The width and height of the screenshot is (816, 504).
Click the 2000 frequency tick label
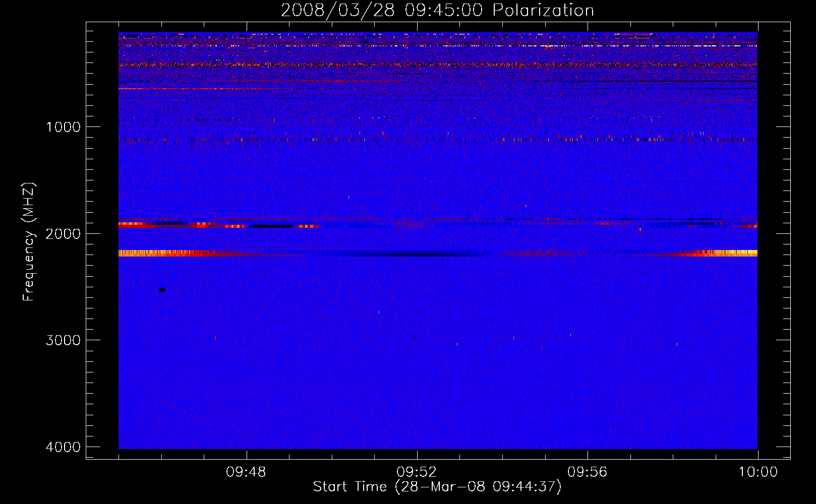(63, 233)
